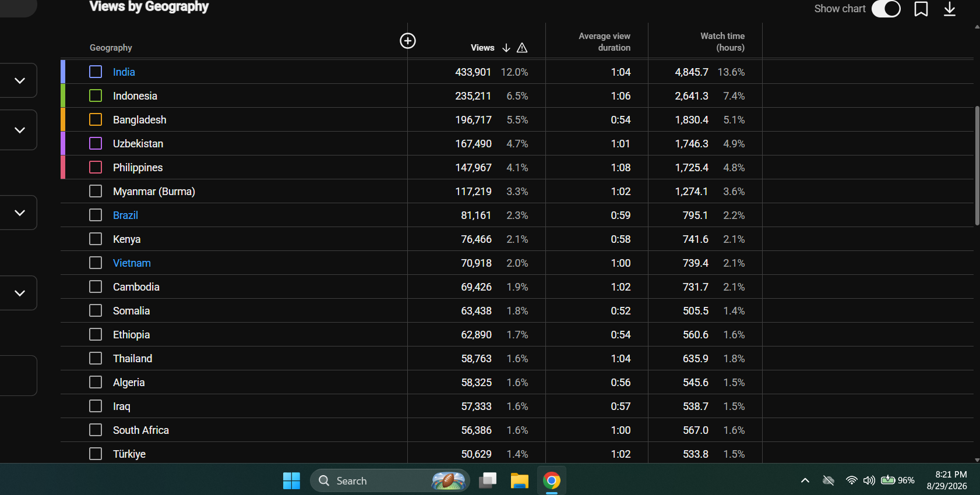Click Thailand views value 58,763
Screen dimensions: 980x495
coord(477,359)
